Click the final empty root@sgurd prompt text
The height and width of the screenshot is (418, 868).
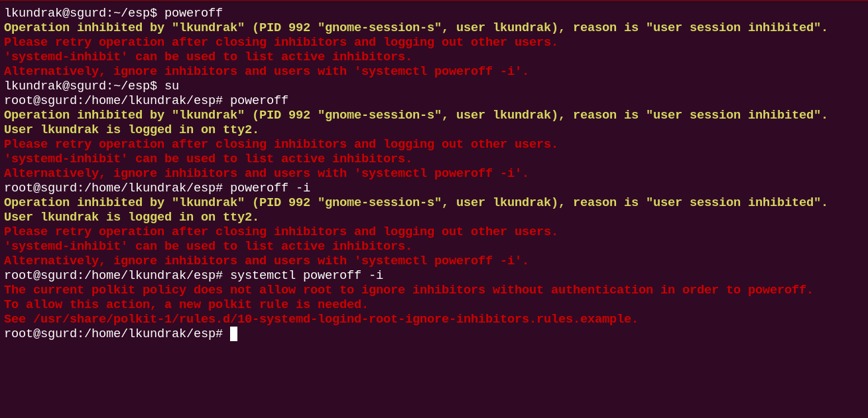(x=113, y=334)
